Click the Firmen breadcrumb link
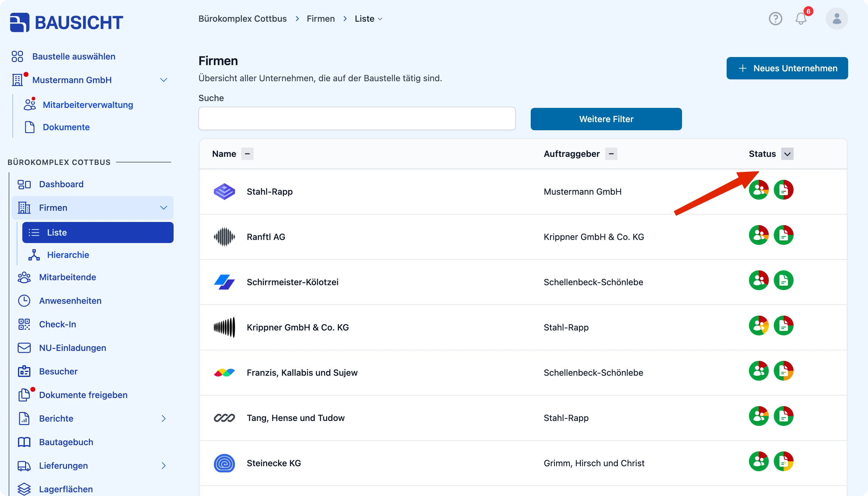Viewport: 868px width, 496px height. pyautogui.click(x=321, y=19)
